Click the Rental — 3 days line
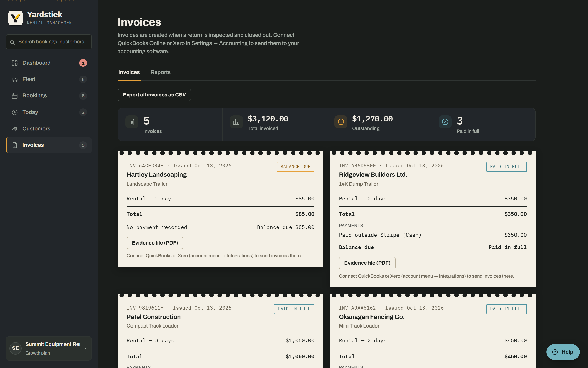This screenshot has height=368, width=588. click(220, 340)
